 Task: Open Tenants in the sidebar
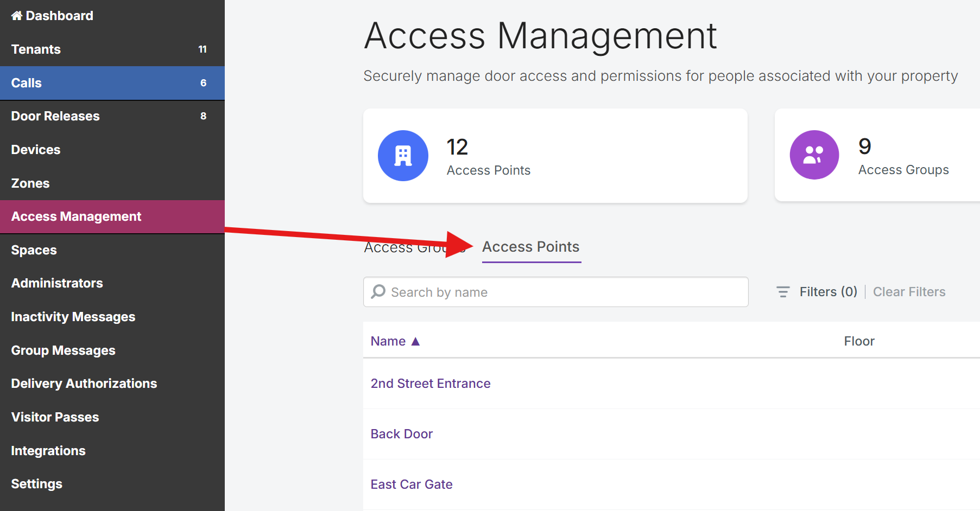pos(36,49)
